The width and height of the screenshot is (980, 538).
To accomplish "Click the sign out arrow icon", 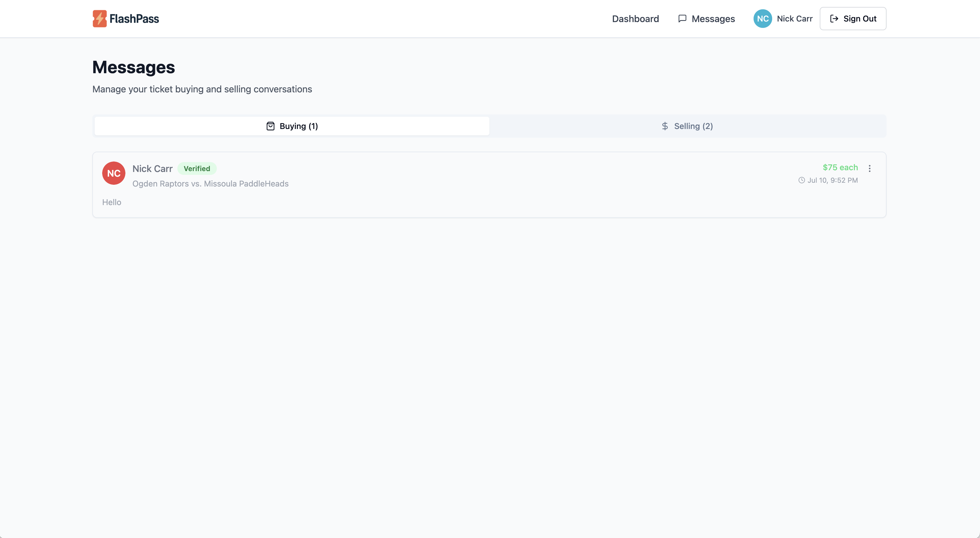I will [834, 19].
